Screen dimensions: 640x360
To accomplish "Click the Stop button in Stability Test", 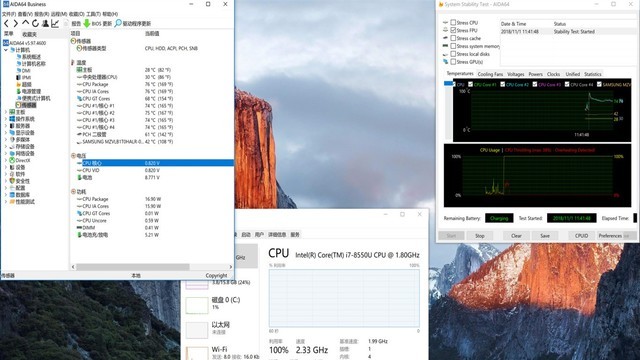I will coord(480,236).
